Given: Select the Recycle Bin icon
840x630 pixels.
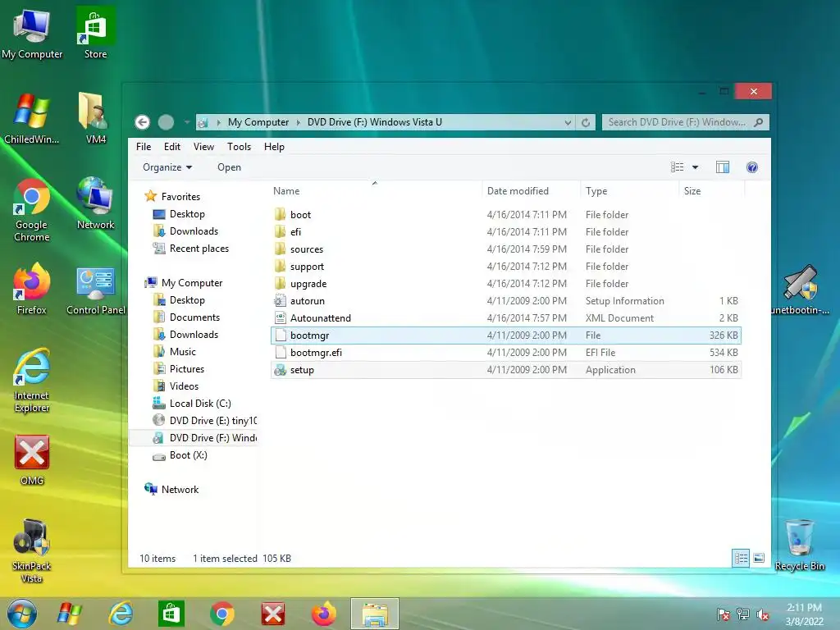Looking at the screenshot, I should pyautogui.click(x=799, y=546).
